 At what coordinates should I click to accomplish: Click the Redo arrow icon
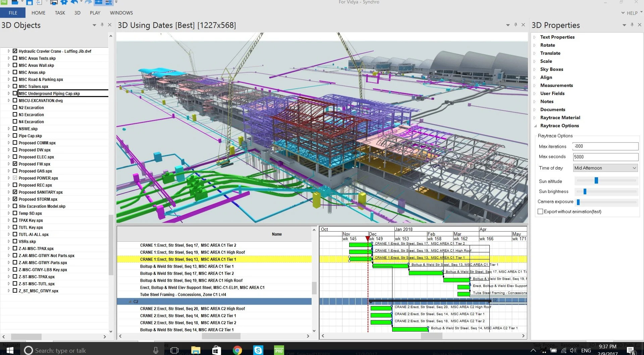[88, 2]
